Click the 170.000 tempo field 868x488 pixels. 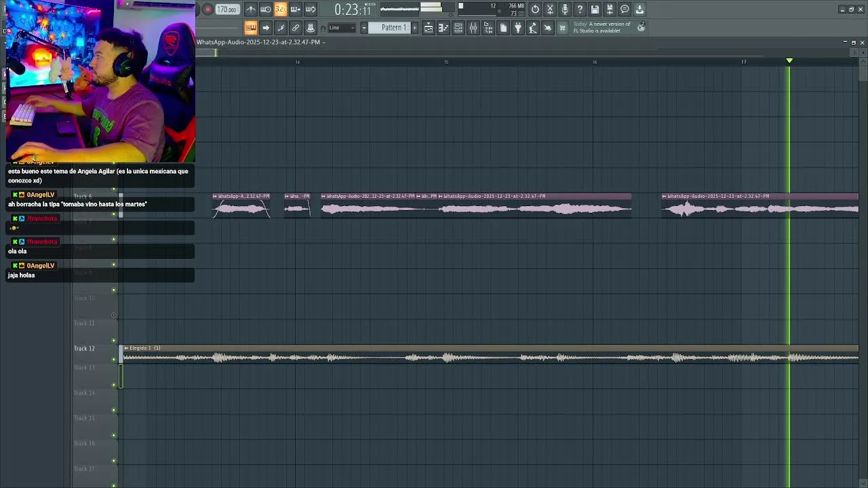227,9
